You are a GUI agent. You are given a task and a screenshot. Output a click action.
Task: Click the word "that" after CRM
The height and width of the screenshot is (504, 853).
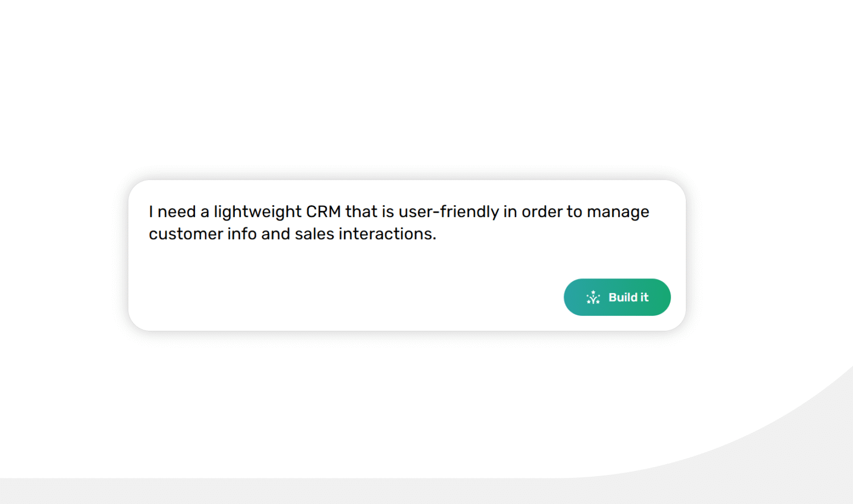[362, 211]
